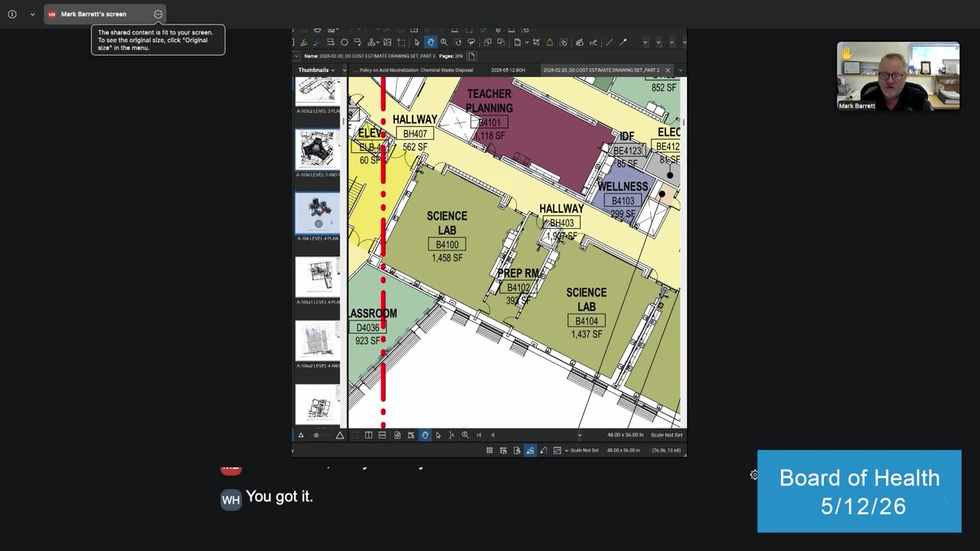
Task: Select the insert image tool
Action: point(387,42)
